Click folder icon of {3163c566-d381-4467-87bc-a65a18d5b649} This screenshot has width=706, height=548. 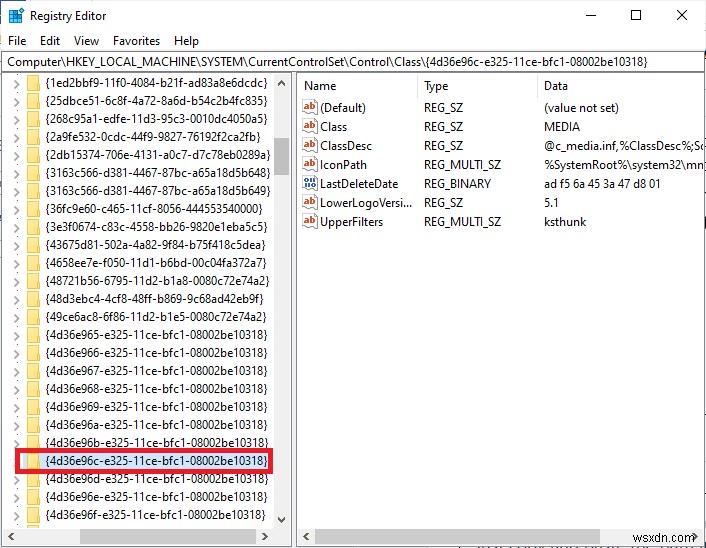(33, 191)
